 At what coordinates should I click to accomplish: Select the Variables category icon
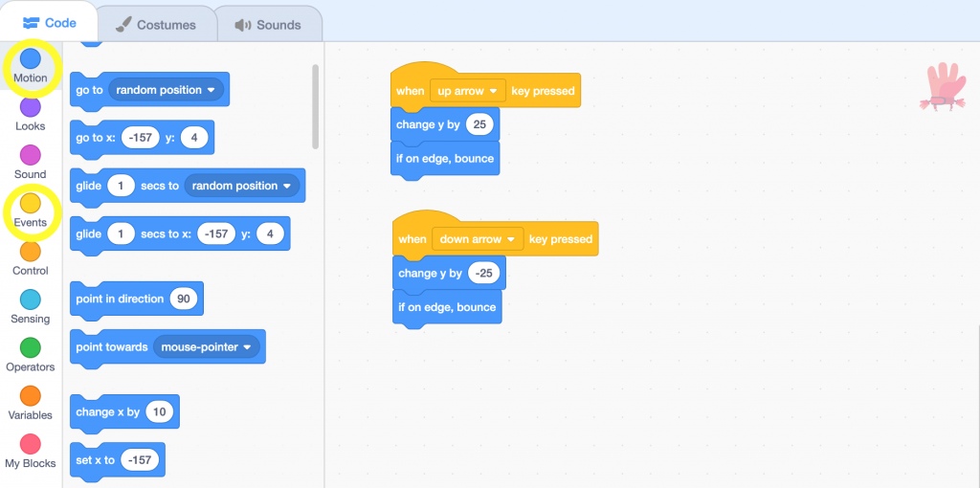31,396
